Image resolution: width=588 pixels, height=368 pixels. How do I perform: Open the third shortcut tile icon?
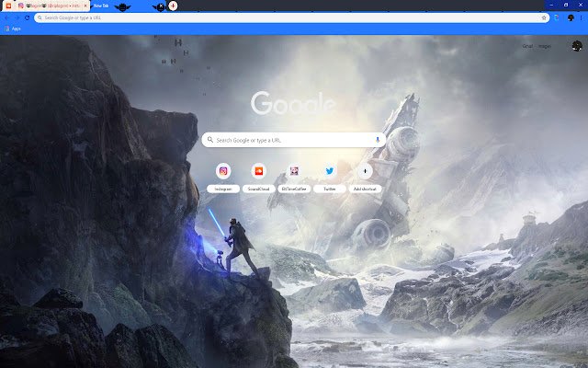(294, 171)
